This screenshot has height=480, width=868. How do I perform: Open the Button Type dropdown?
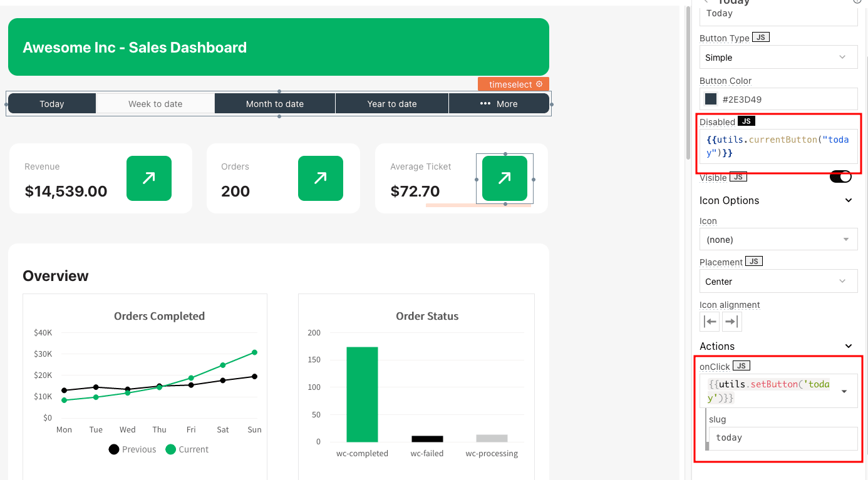point(778,57)
